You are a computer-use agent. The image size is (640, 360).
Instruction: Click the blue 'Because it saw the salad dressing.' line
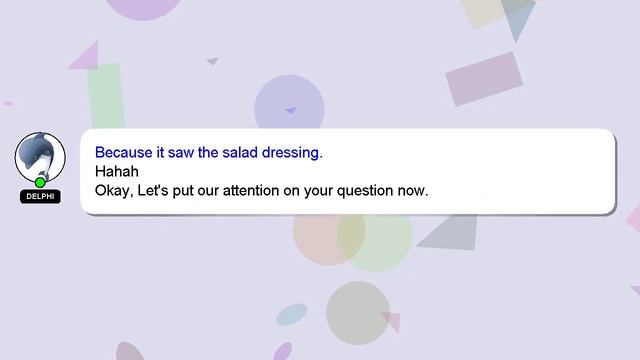209,153
